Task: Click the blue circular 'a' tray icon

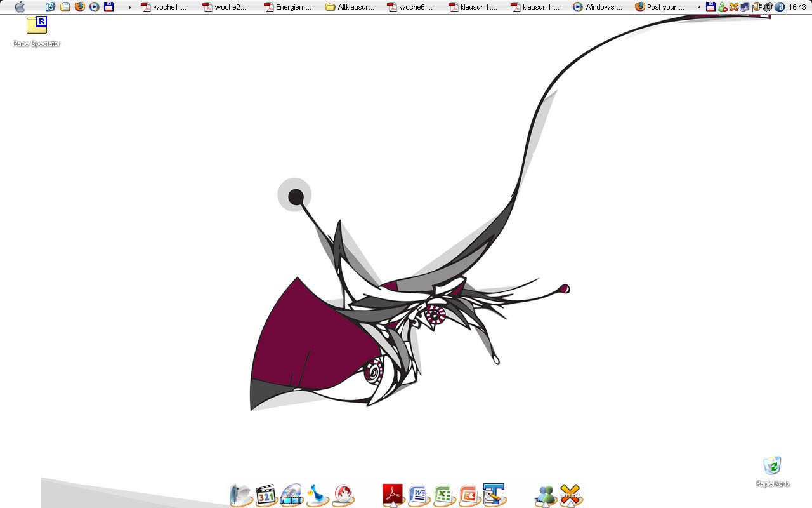Action: [x=780, y=7]
